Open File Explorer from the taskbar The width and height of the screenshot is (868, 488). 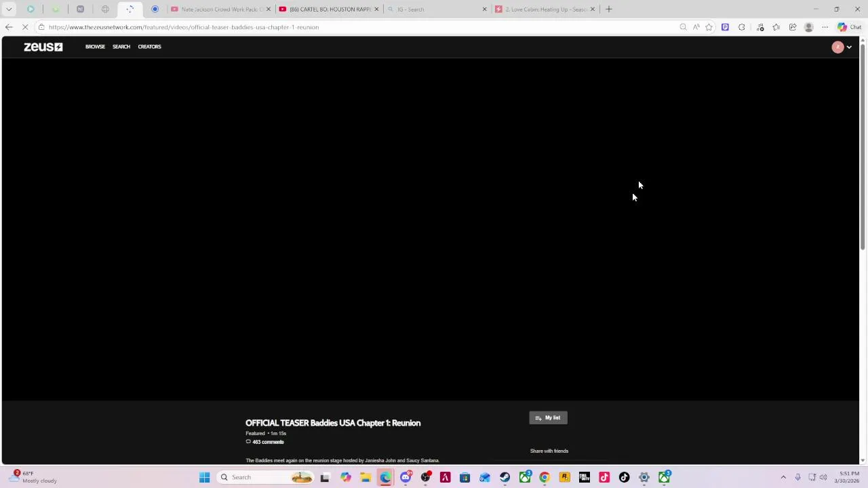click(366, 477)
